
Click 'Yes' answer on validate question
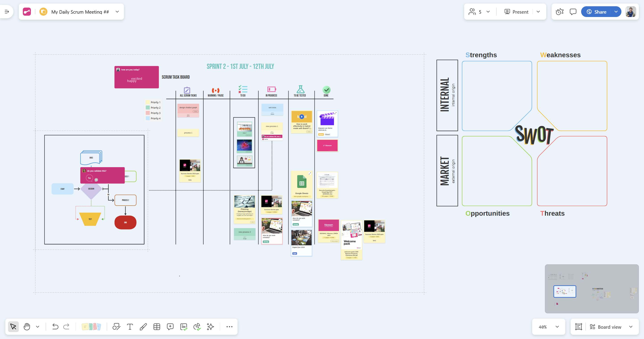(89, 178)
